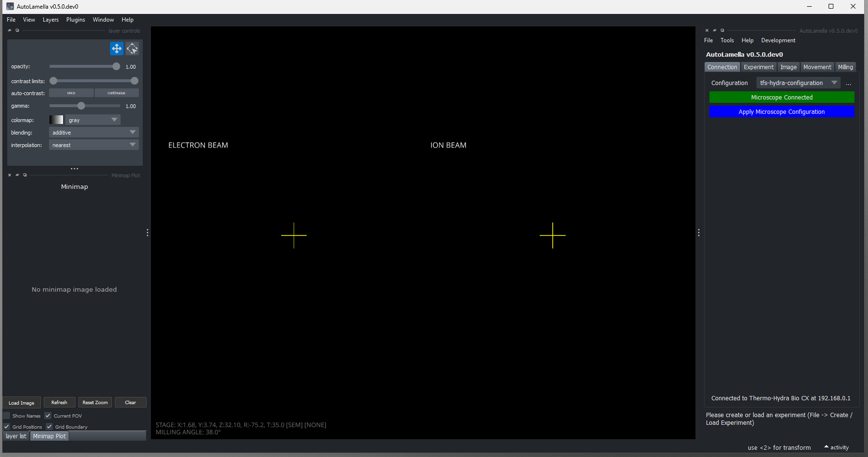Close the AutoLamella dock widget
Image resolution: width=868 pixels, height=457 pixels.
click(x=707, y=30)
